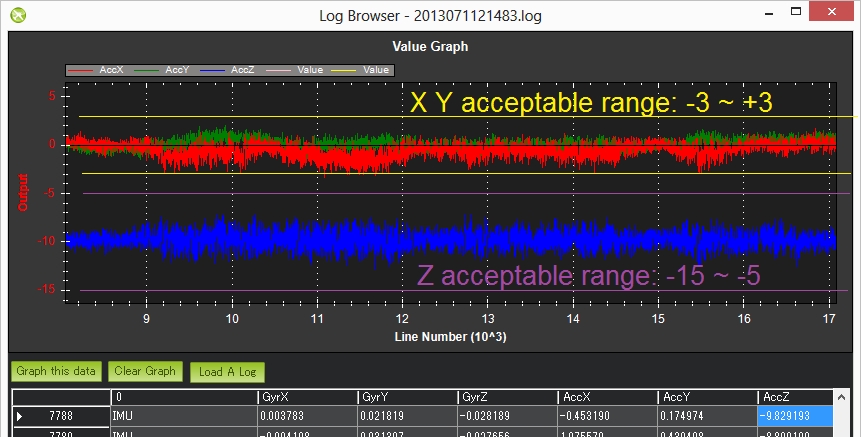Click the green AccY legend entry
The image size is (861, 437).
pos(164,70)
